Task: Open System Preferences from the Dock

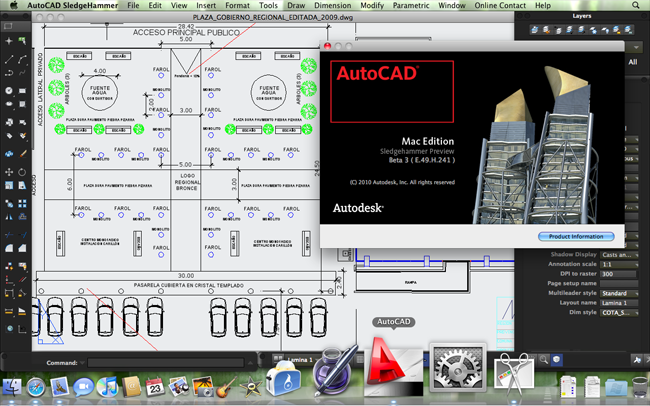Action: pyautogui.click(x=458, y=367)
